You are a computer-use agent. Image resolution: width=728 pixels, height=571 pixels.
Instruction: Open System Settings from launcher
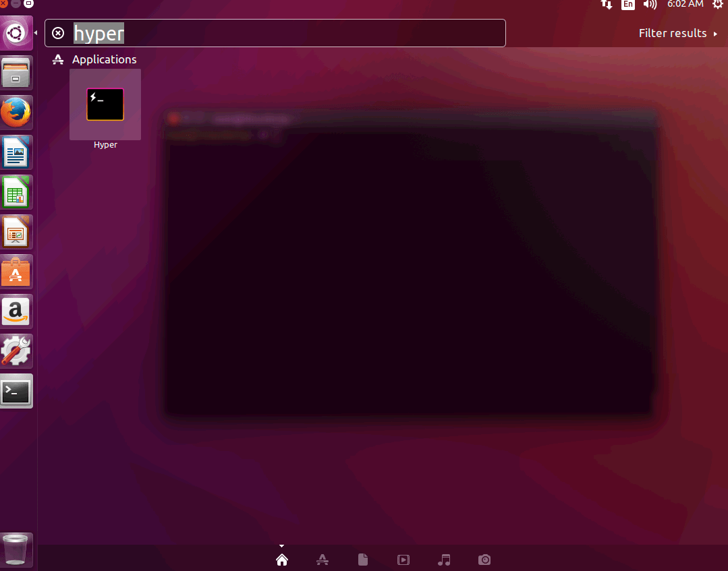click(x=16, y=351)
